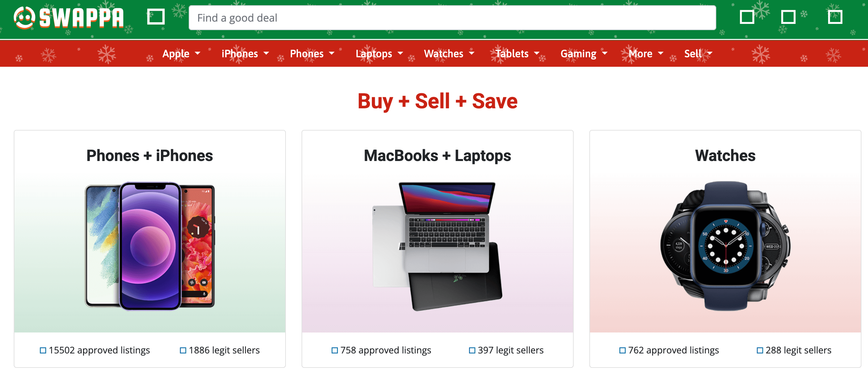
Task: Open the More navigation menu
Action: click(x=646, y=54)
